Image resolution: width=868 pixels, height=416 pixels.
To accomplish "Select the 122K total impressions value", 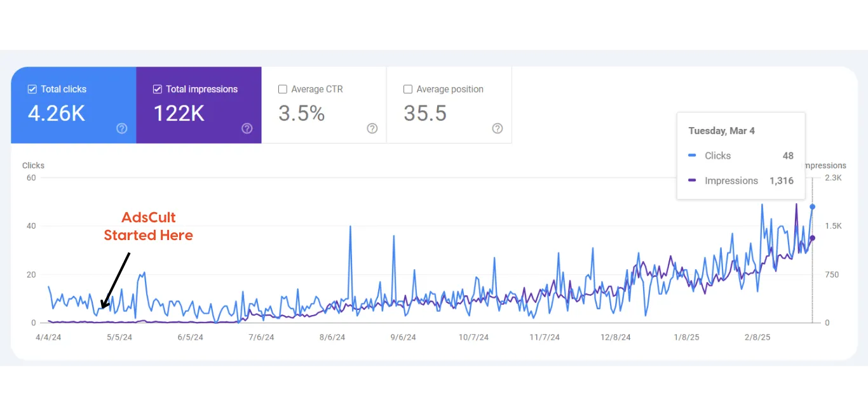I will tap(179, 114).
